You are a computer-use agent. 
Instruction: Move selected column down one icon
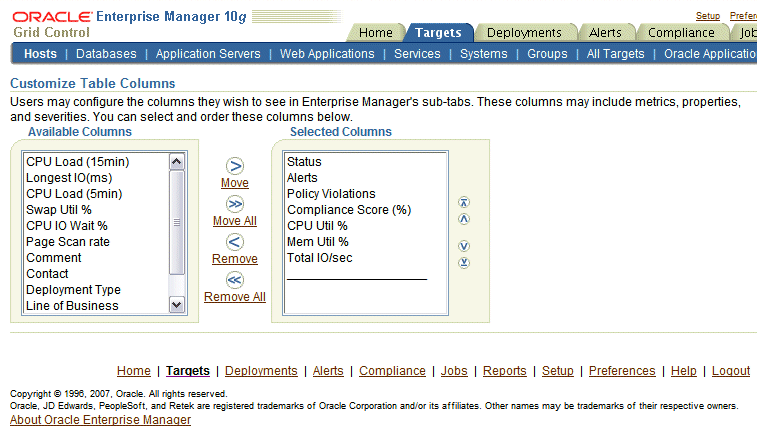pos(464,246)
